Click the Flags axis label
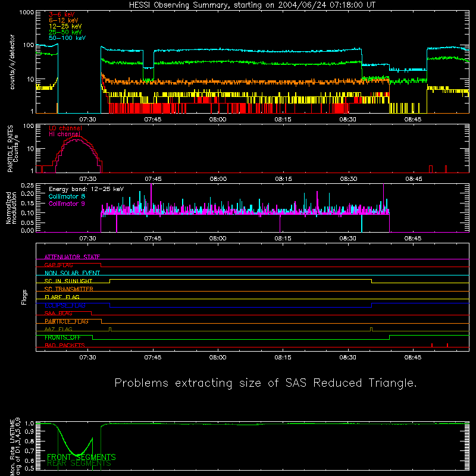This screenshot has height=476, width=476. point(24,297)
